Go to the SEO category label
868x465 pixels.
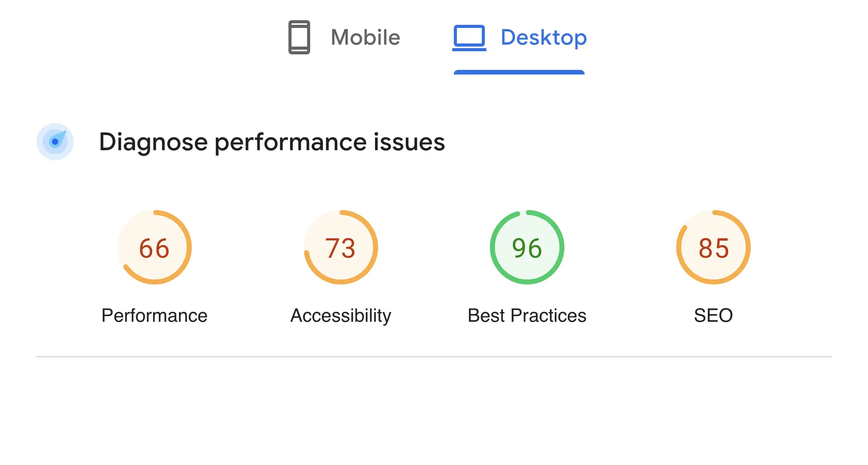713,315
